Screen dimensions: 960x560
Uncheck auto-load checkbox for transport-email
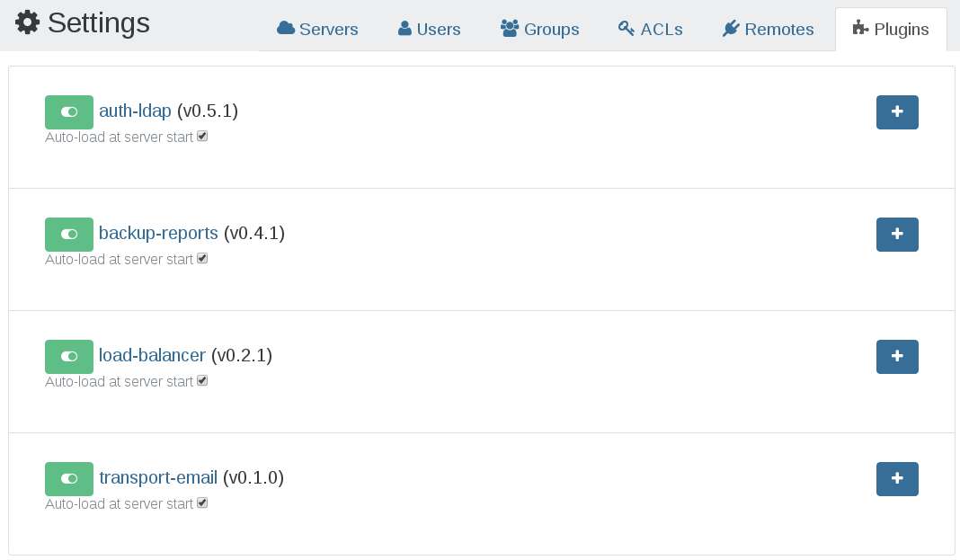(x=202, y=503)
